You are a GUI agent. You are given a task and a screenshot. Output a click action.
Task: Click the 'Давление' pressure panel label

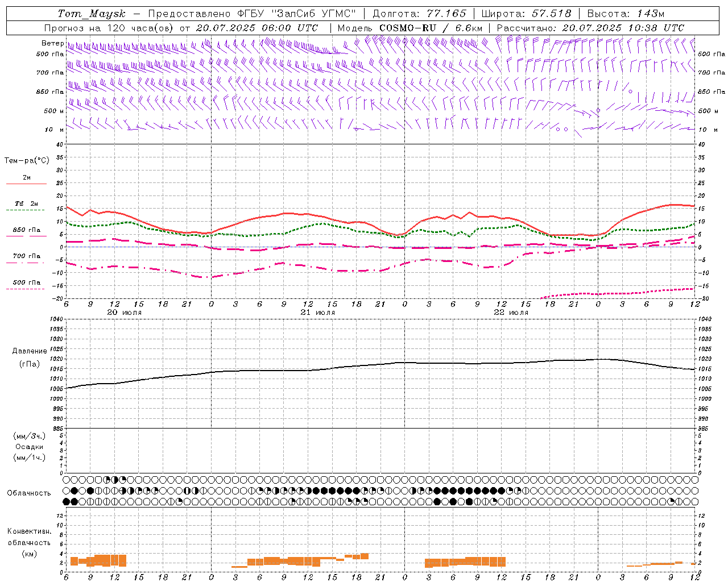[30, 351]
